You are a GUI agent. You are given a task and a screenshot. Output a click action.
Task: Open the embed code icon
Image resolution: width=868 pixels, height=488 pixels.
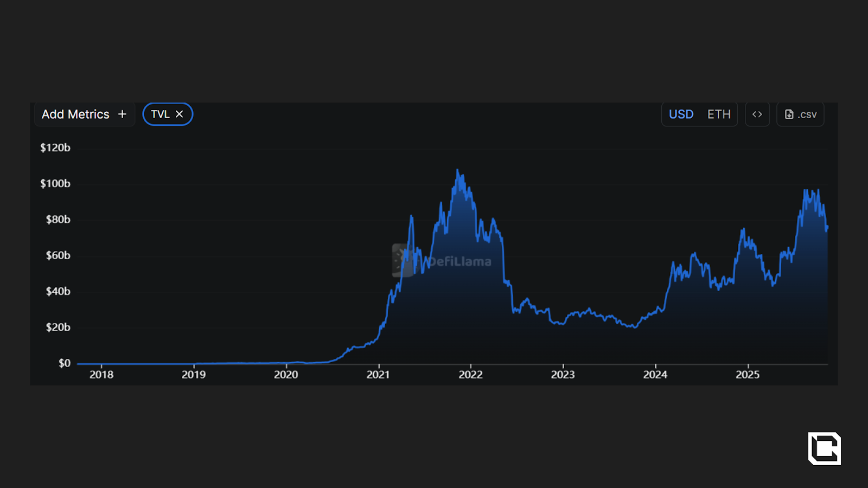click(x=757, y=114)
